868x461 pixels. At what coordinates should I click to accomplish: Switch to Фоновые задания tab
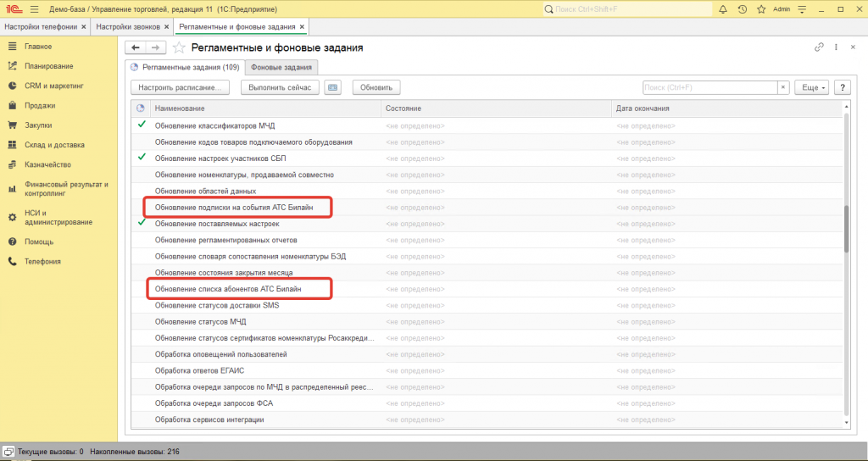click(x=281, y=67)
